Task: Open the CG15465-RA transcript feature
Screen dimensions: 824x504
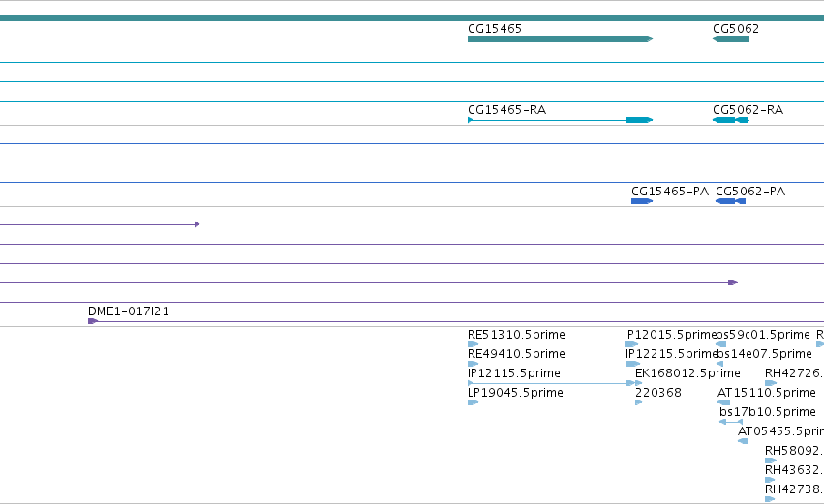Action: click(560, 120)
